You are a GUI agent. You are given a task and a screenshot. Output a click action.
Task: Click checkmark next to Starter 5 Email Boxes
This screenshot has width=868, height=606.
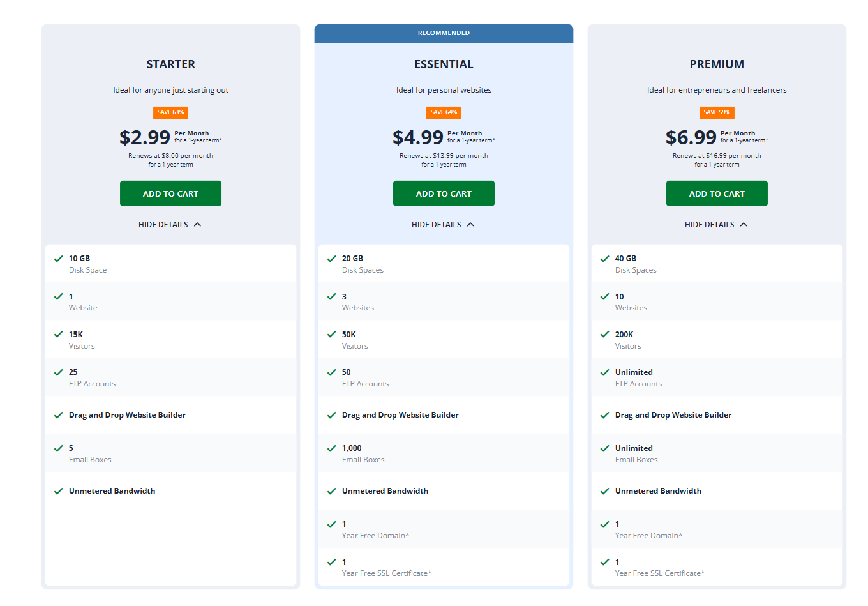click(58, 448)
